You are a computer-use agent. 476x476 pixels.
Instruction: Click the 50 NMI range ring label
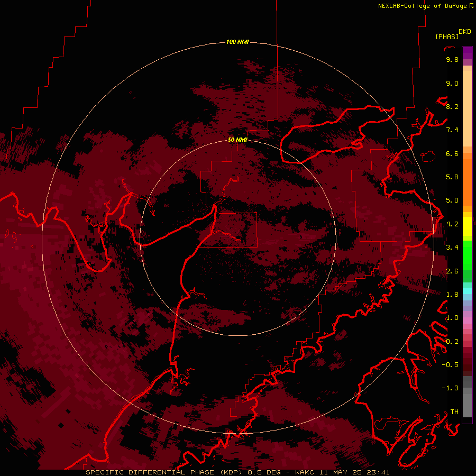pos(237,140)
